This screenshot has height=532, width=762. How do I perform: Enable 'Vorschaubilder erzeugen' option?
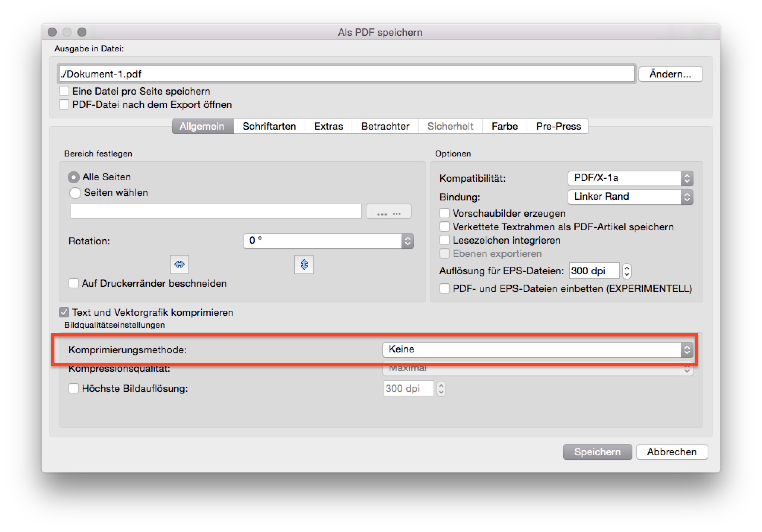click(x=445, y=213)
